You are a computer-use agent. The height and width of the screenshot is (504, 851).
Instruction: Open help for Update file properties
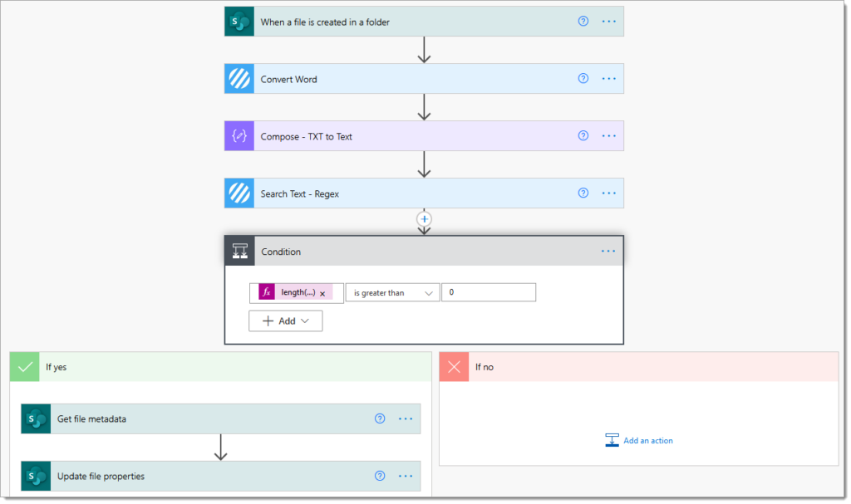pyautogui.click(x=380, y=476)
